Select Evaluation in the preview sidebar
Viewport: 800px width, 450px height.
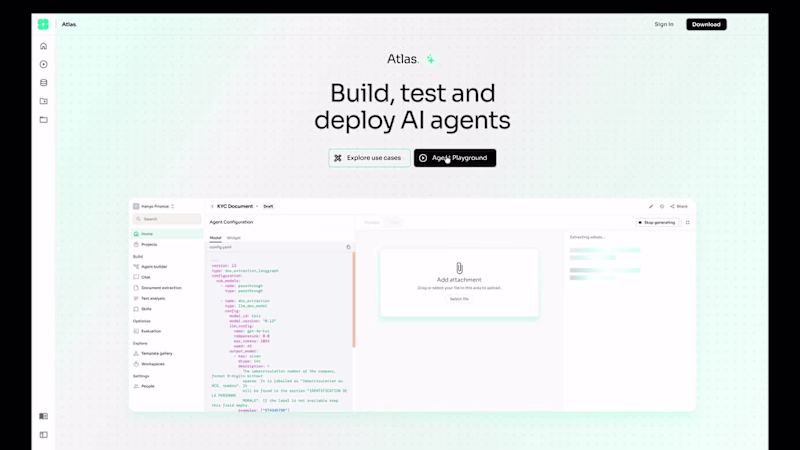(x=151, y=331)
